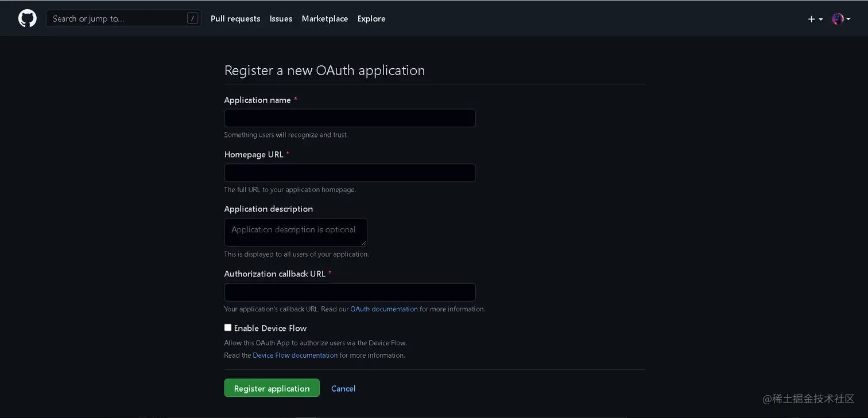This screenshot has height=418, width=868.
Task: Click 'The full URL to your application homepage.' text
Action: click(x=290, y=190)
